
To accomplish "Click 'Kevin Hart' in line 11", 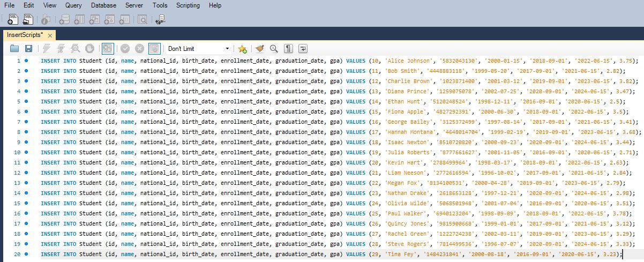I will click(x=403, y=163).
